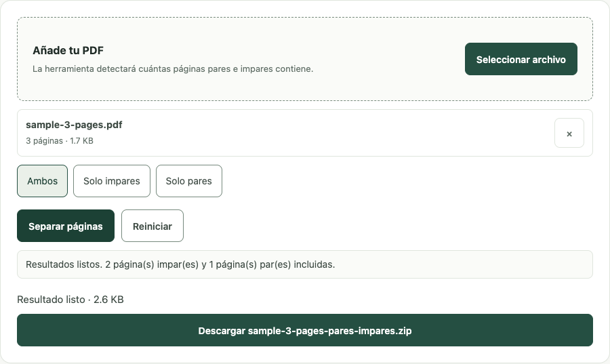Image resolution: width=610 pixels, height=364 pixels.
Task: Download sample-3-pages-pares-impares.zip
Action: 305,330
